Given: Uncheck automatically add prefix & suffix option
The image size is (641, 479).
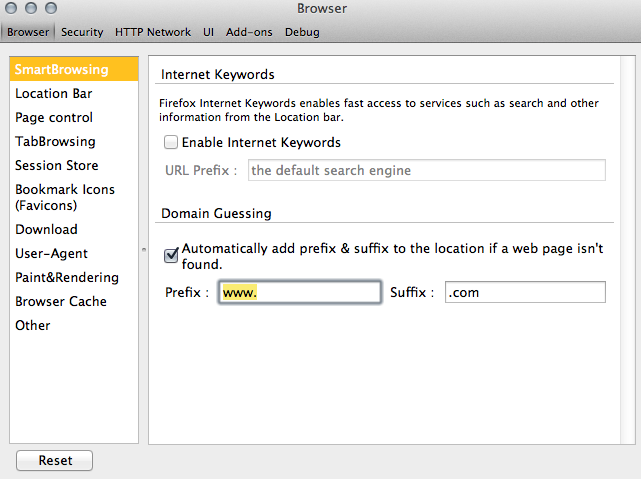Looking at the screenshot, I should point(171,256).
